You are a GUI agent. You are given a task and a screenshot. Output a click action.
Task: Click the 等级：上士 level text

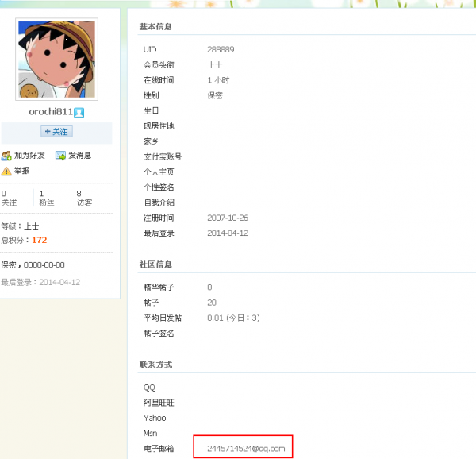[x=20, y=226]
